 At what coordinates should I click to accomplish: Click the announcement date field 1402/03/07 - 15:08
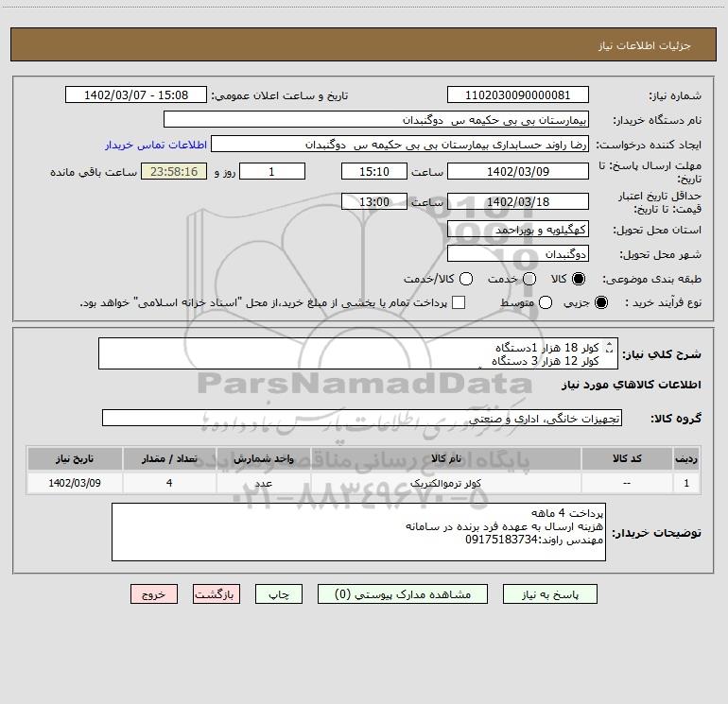click(136, 94)
